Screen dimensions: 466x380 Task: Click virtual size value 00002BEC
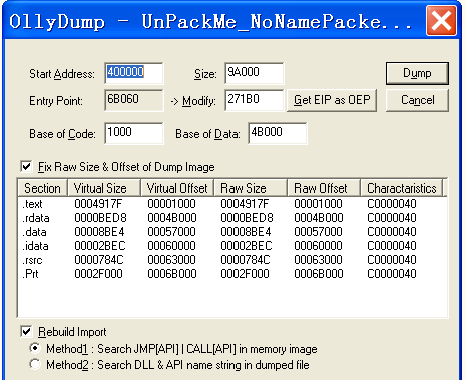(100, 246)
